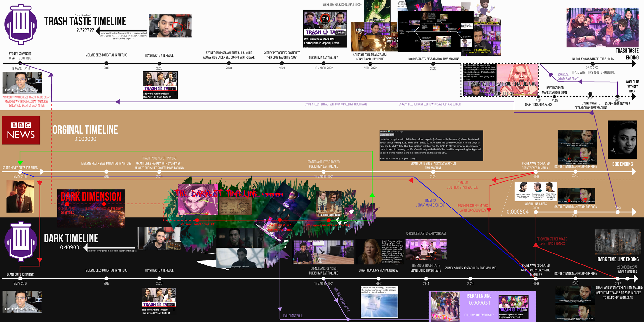The height and width of the screenshot is (322, 644).
Task: Click 2039 marker on Dark Timeline
Action: click(x=536, y=279)
